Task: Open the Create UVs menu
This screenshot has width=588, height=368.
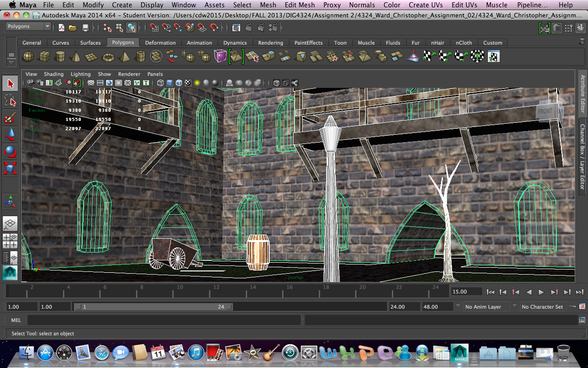Action: coord(425,5)
